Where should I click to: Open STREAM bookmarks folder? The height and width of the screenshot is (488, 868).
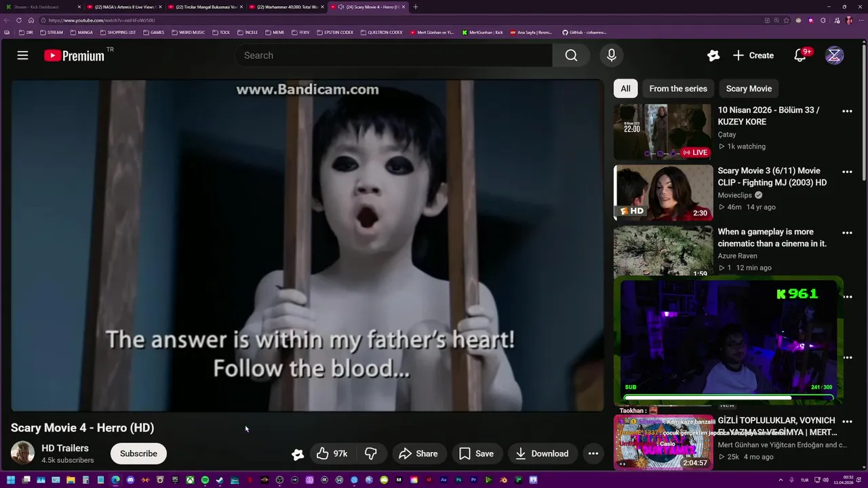point(52,32)
